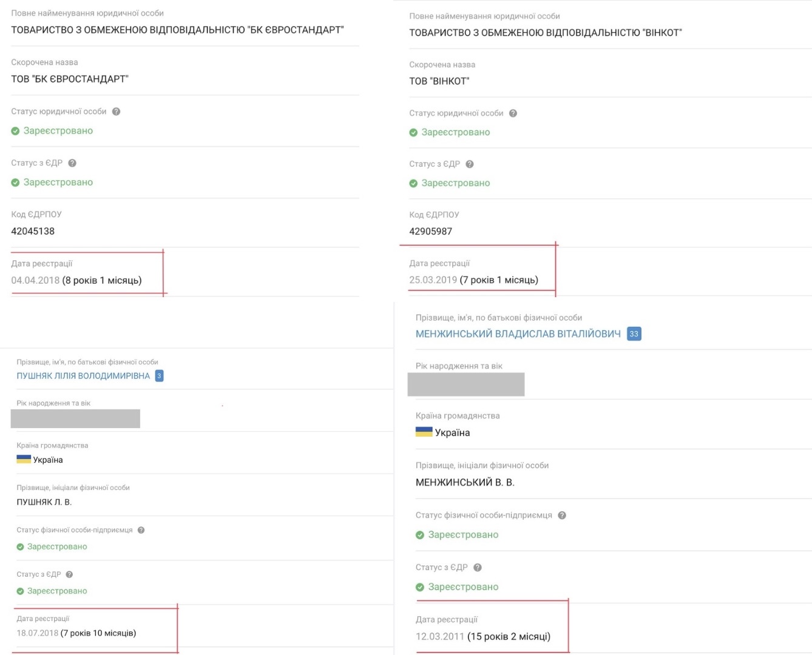
Task: Click help icon next to Статус з ЄДР for БК ЄВРОСТАНДАРТ
Action: coord(72,163)
